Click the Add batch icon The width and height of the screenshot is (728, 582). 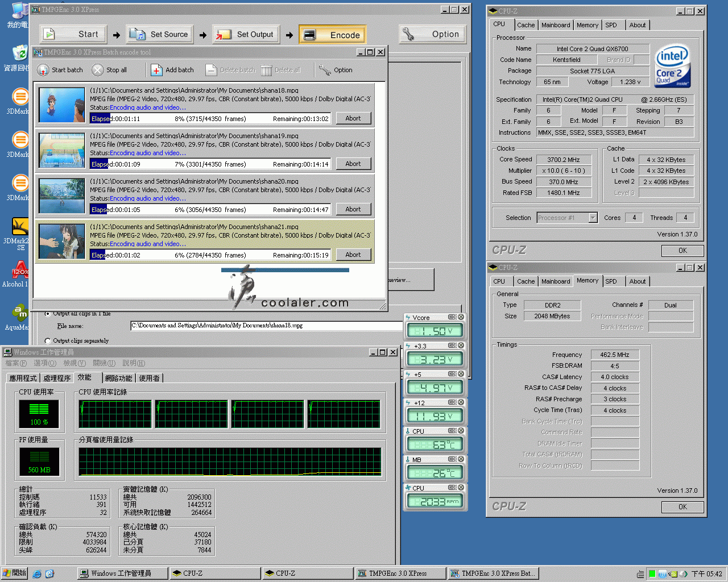156,70
